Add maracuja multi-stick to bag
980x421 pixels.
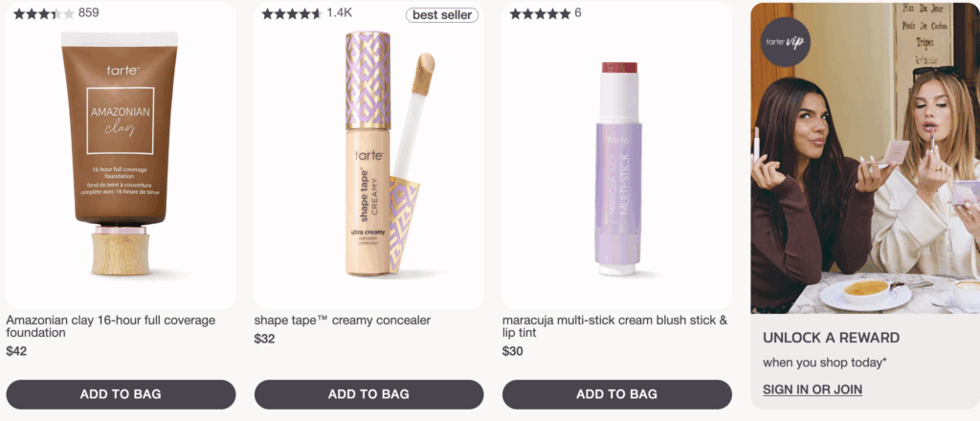click(x=616, y=394)
